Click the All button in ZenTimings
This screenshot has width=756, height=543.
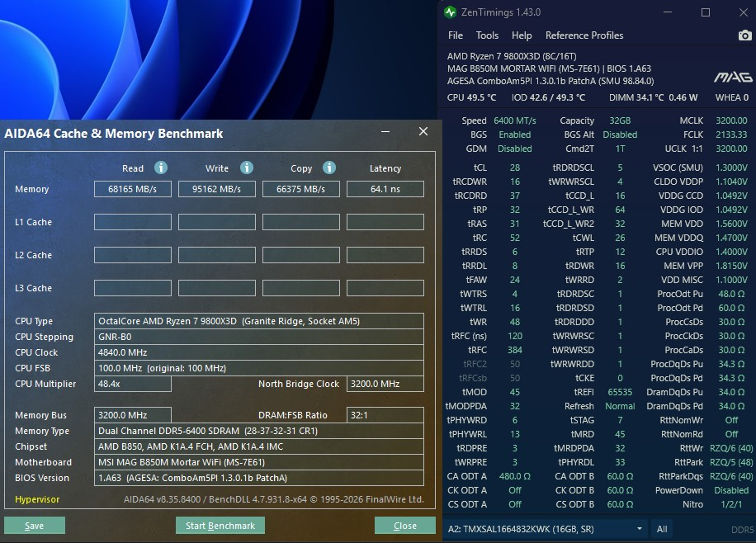pos(662,529)
